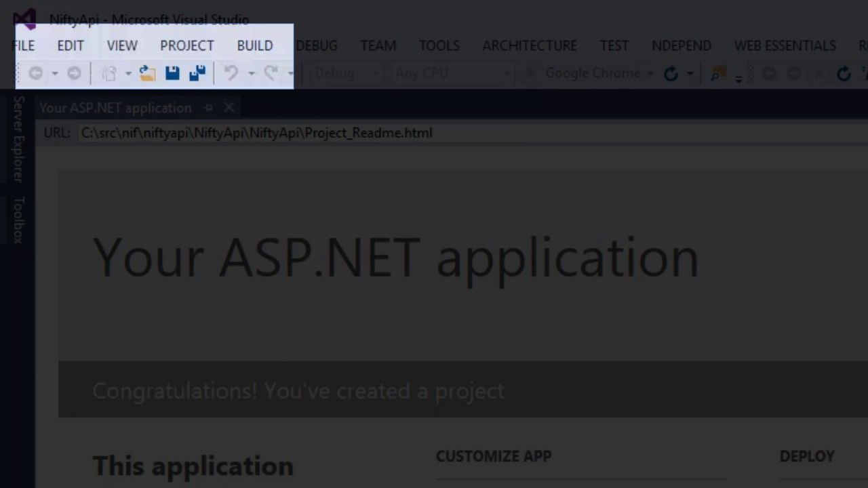Image resolution: width=868 pixels, height=488 pixels.
Task: Click the Save icon in the toolbar
Action: click(172, 73)
